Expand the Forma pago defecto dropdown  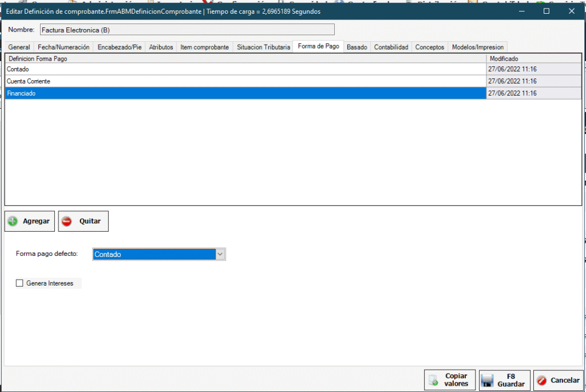pos(220,254)
